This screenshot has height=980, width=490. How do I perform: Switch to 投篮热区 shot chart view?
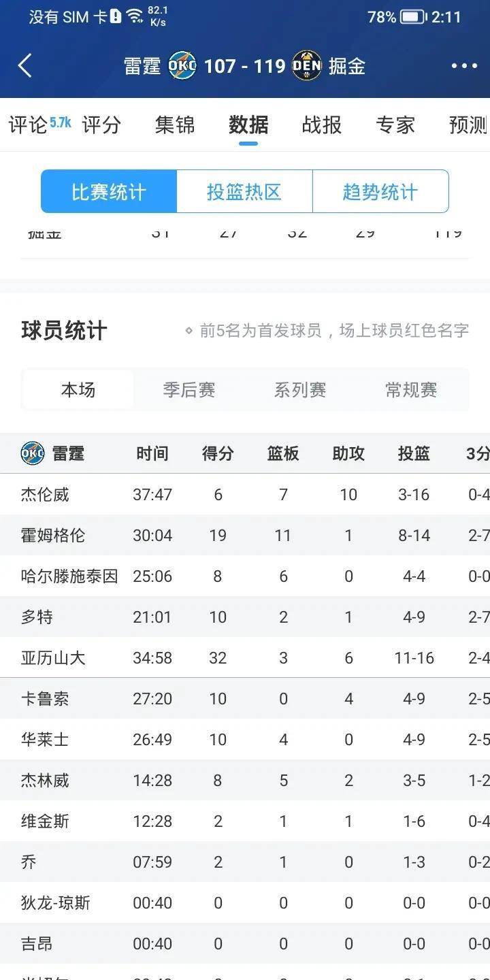(244, 192)
